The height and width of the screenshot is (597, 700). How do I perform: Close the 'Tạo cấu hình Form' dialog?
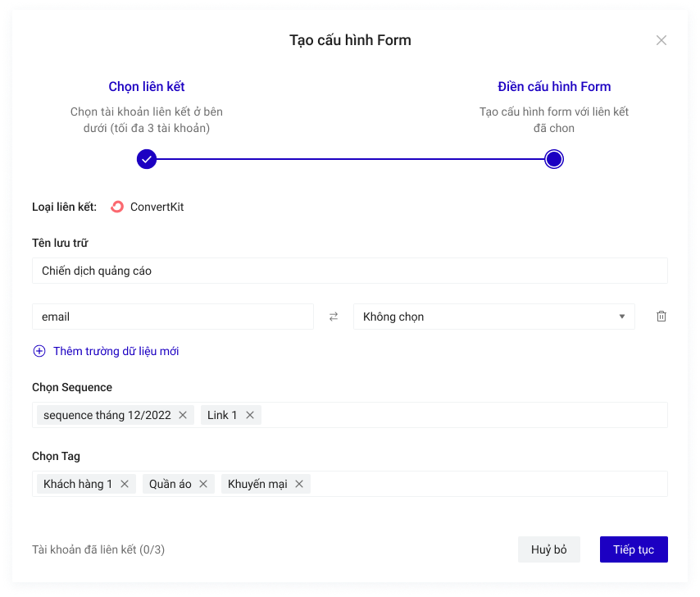[661, 40]
